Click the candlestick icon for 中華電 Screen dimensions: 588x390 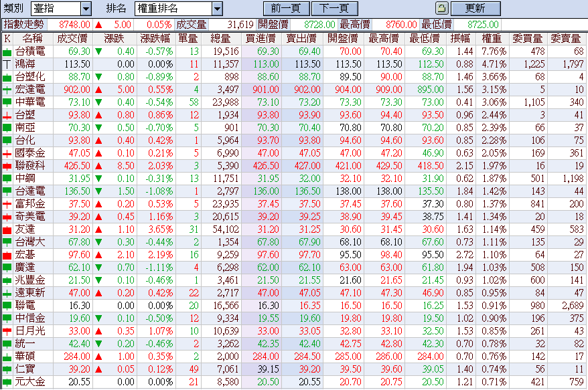tap(7, 102)
